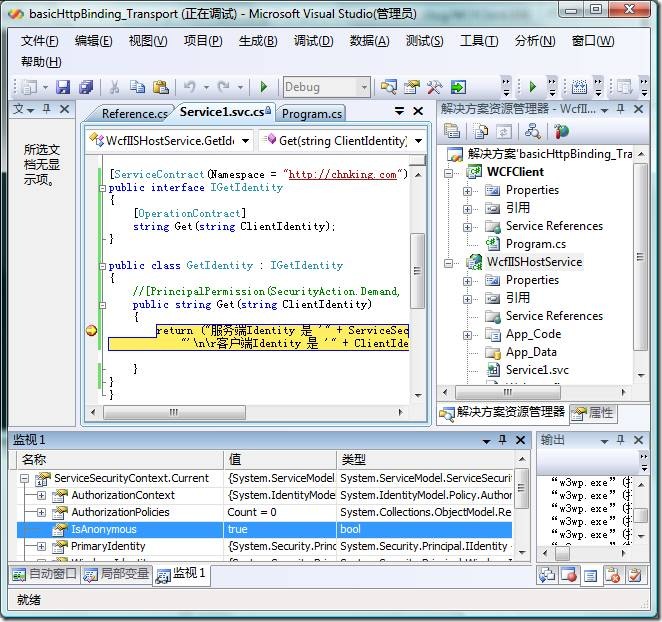Expand the App_Code folder

(467, 335)
